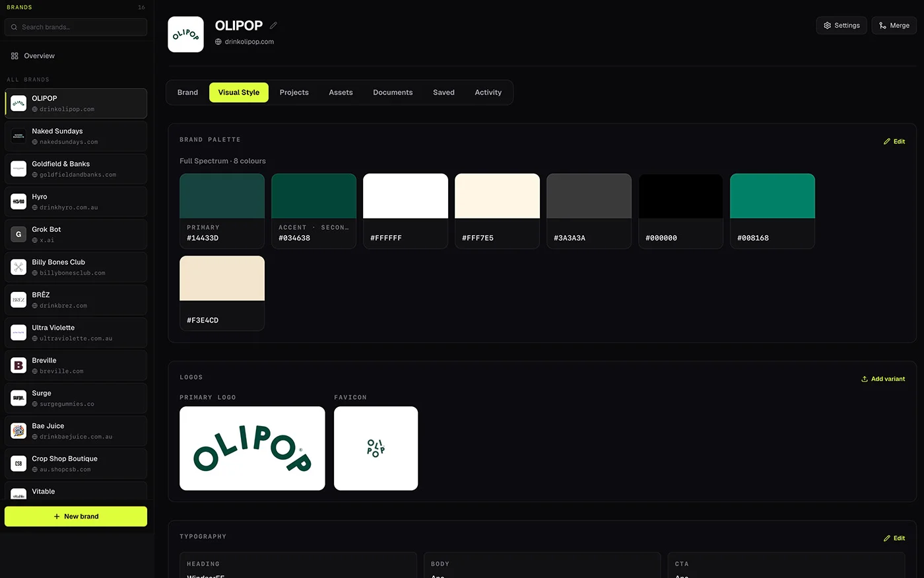924x578 pixels.
Task: Select the grey #3A3A3A swatch
Action: click(x=589, y=211)
